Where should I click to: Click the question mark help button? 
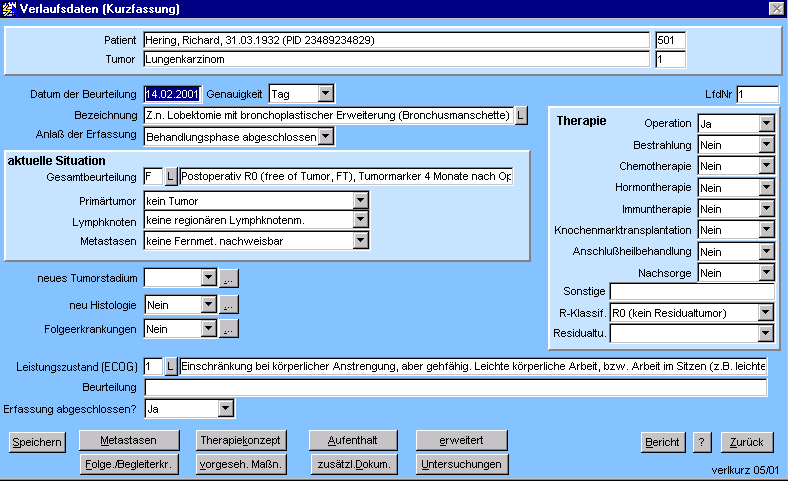tap(701, 442)
